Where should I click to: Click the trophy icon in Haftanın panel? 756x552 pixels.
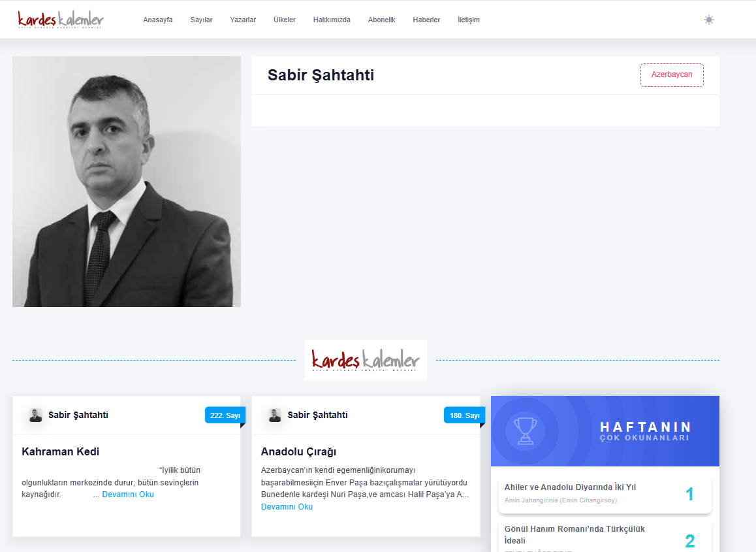tap(525, 430)
